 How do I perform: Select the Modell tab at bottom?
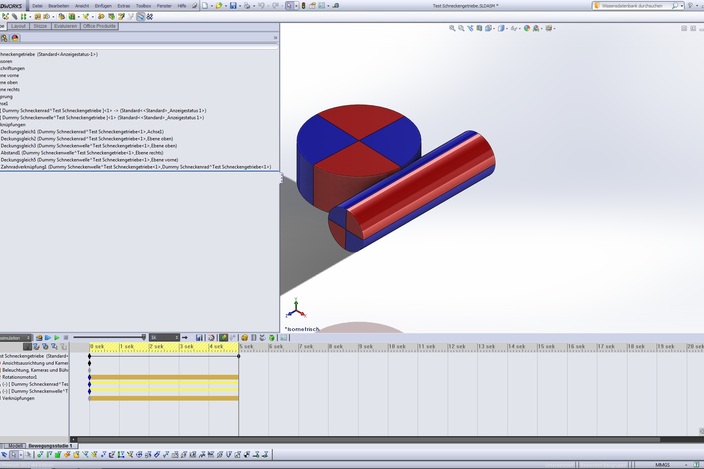click(16, 445)
